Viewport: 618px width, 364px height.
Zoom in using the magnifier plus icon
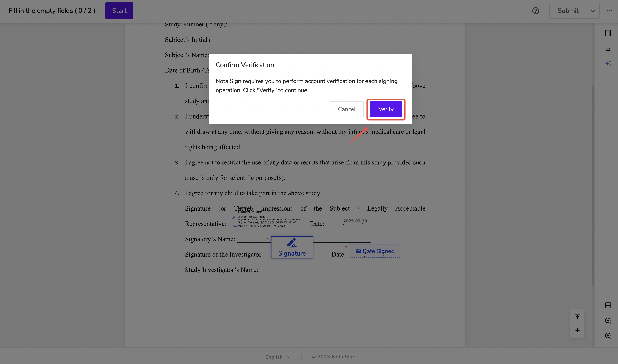(608, 336)
